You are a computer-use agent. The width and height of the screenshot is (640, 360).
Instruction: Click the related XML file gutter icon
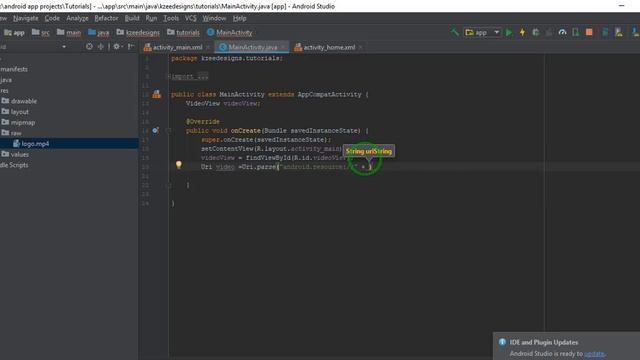click(156, 94)
